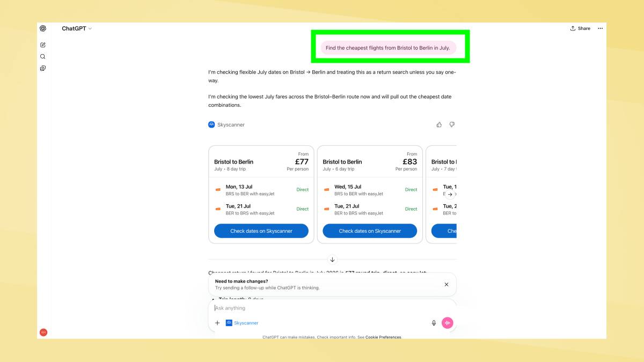Click the Skyscanner chip in the composer

coord(242,323)
